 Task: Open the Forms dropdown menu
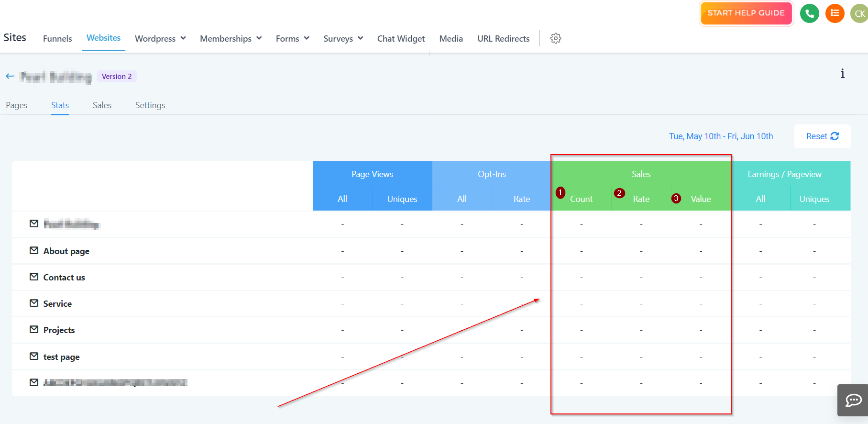(x=292, y=39)
